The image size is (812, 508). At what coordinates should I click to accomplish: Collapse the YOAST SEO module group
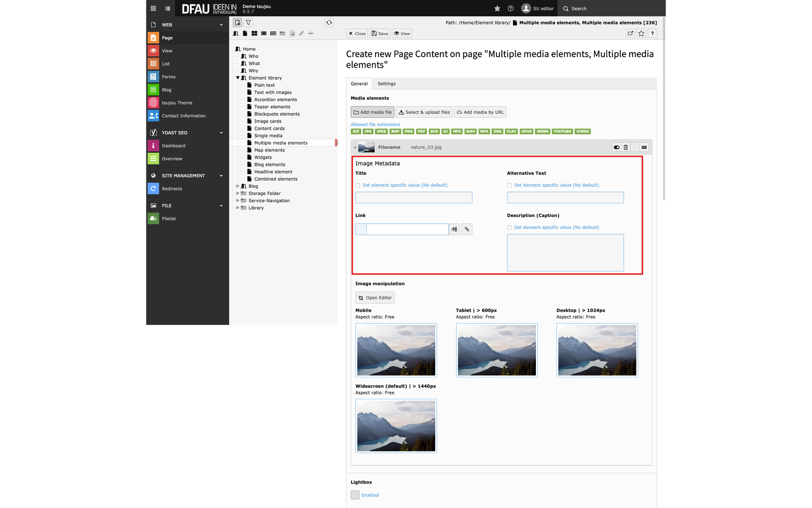221,133
